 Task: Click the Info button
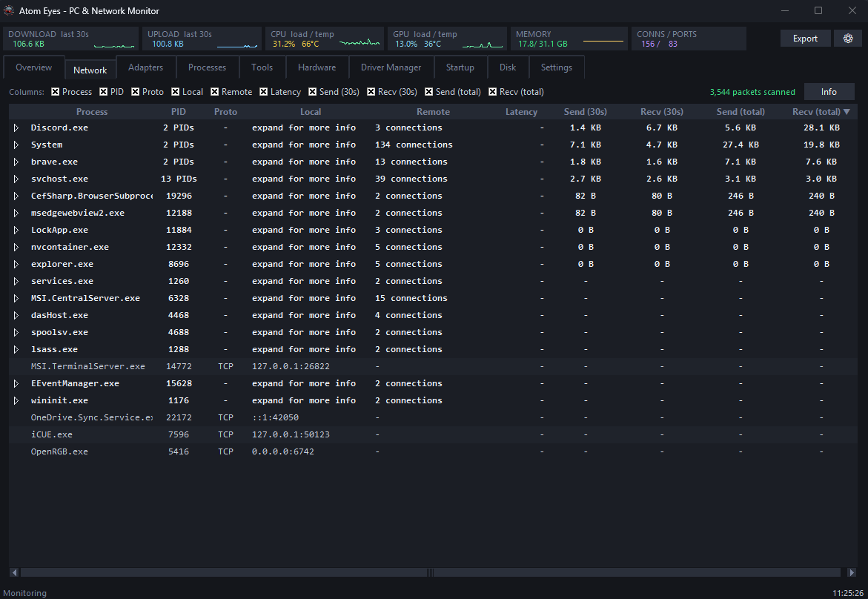pyautogui.click(x=829, y=92)
